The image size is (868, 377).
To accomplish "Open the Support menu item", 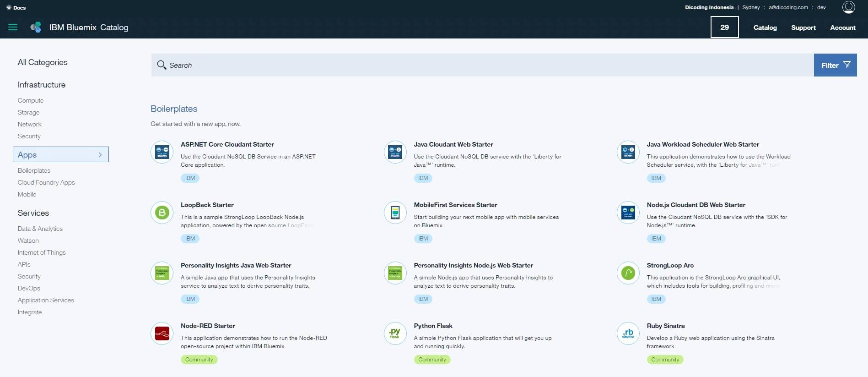I will click(x=803, y=27).
